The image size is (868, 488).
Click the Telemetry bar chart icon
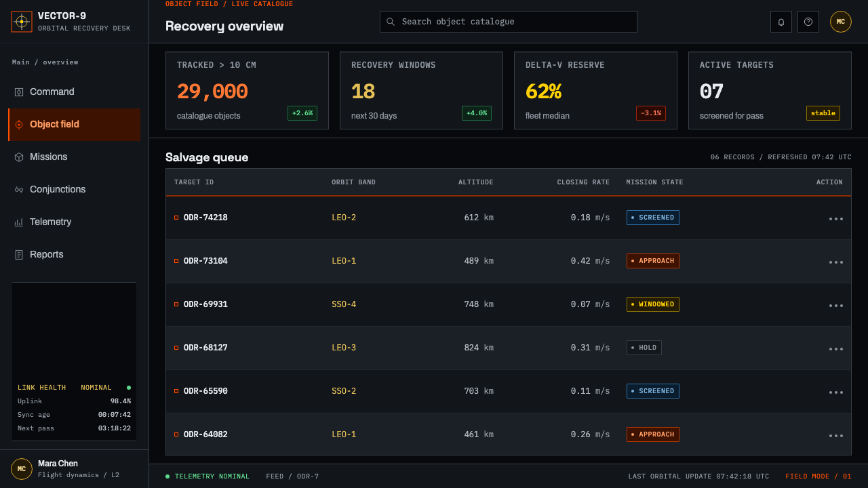(19, 222)
